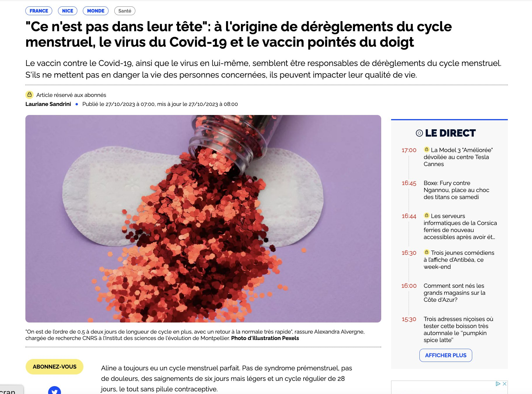
Task: Click the ABONNEZ-VOUS button
Action: pos(55,367)
